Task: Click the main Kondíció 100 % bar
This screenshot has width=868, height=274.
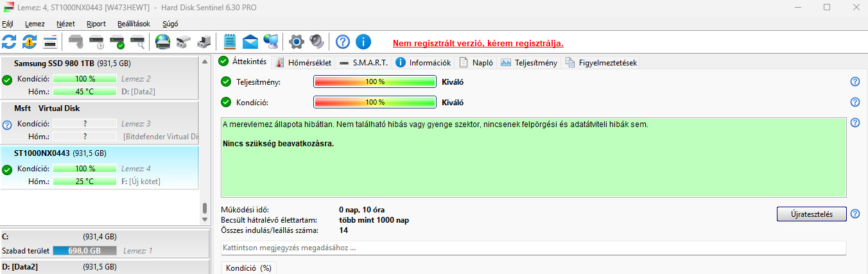Action: pos(375,102)
